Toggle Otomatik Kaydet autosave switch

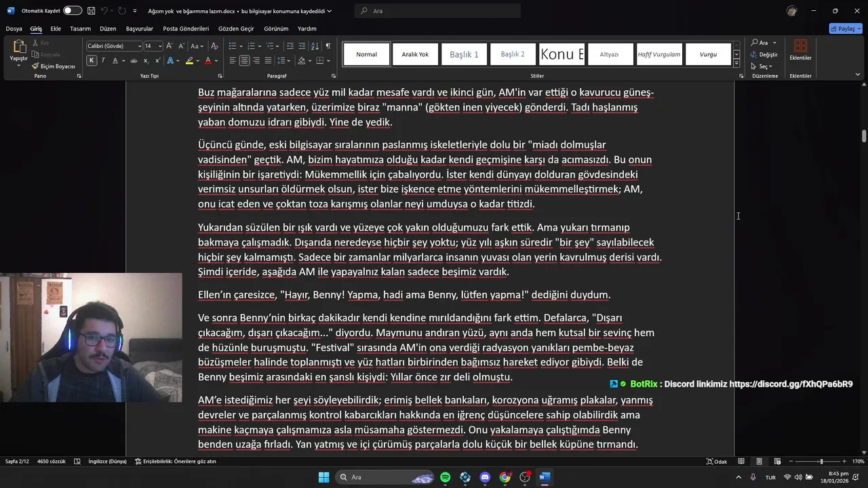pyautogui.click(x=73, y=11)
